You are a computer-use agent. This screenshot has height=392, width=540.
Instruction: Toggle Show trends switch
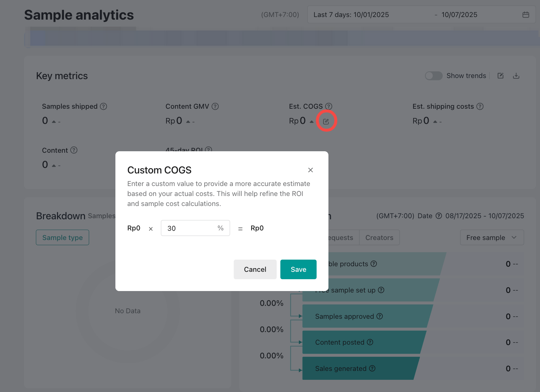[433, 76]
